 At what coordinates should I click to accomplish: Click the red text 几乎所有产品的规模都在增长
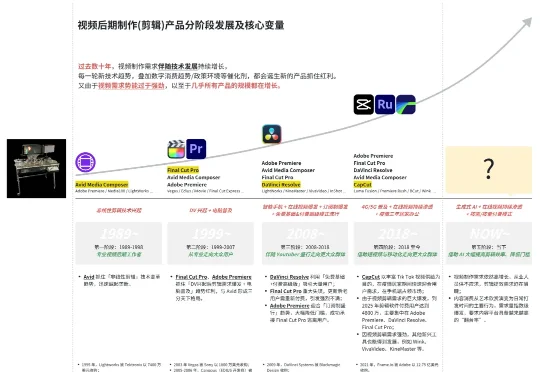coord(235,85)
